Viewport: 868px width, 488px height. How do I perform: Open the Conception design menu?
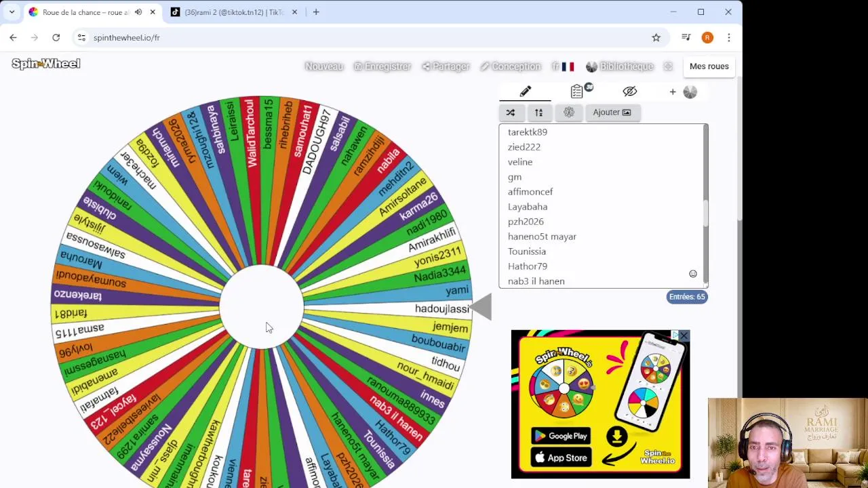[510, 66]
